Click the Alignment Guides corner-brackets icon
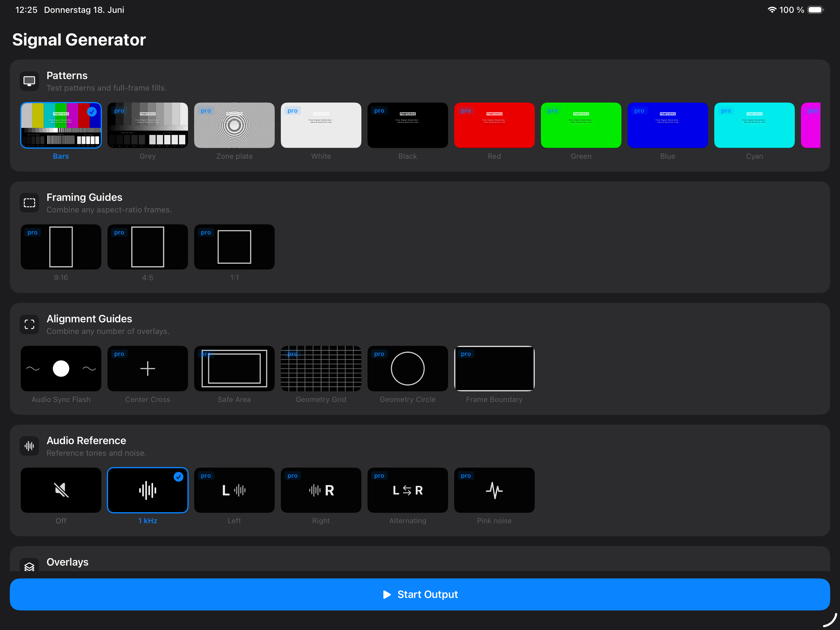This screenshot has width=840, height=630. pos(29,324)
